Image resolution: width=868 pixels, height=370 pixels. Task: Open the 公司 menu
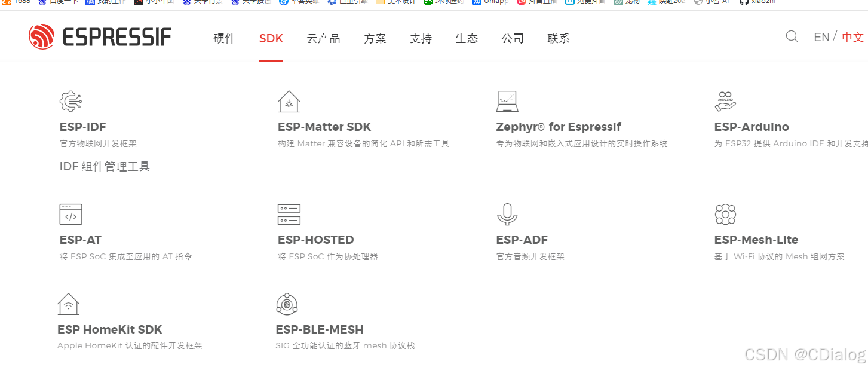(513, 39)
